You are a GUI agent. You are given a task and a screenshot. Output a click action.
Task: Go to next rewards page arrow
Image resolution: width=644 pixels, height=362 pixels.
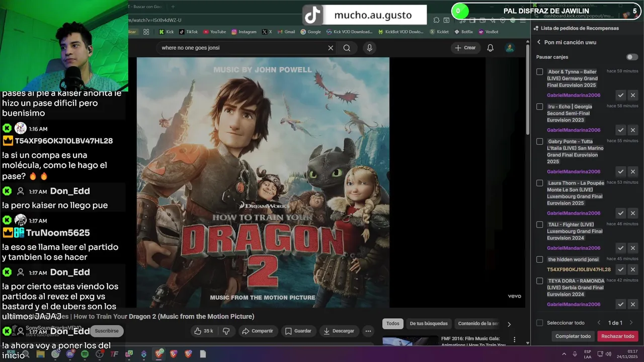[x=631, y=323]
